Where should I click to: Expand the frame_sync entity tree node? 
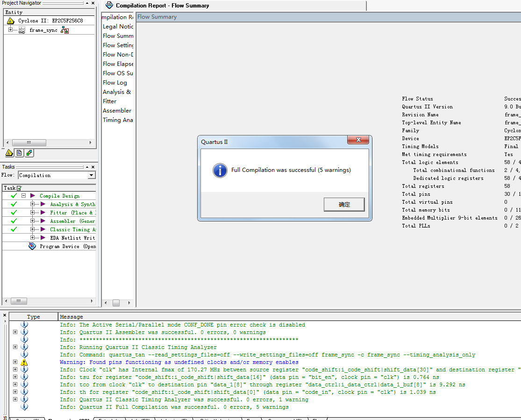tap(11, 30)
